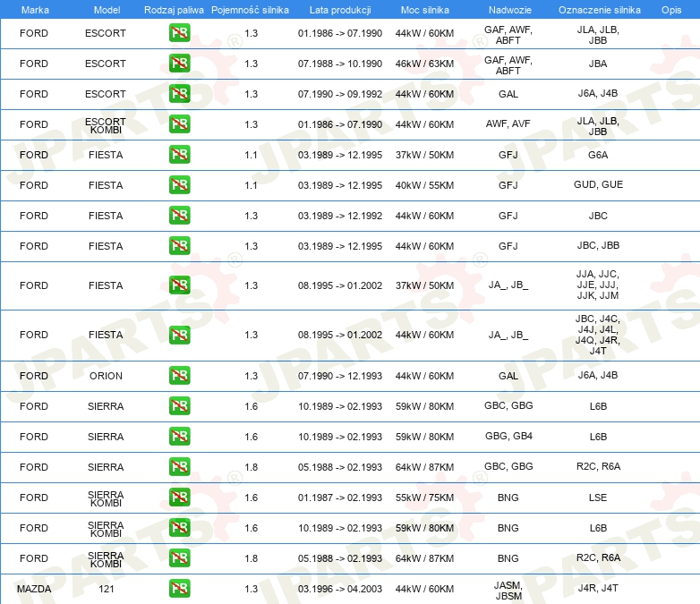Select the 121 model cell
The image size is (700, 604).
[x=107, y=589]
